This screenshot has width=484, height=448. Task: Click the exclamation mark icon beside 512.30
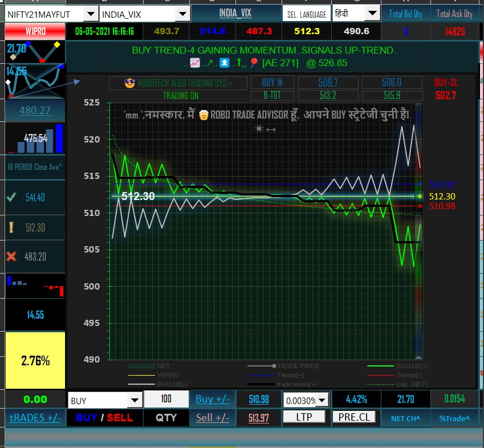point(11,227)
